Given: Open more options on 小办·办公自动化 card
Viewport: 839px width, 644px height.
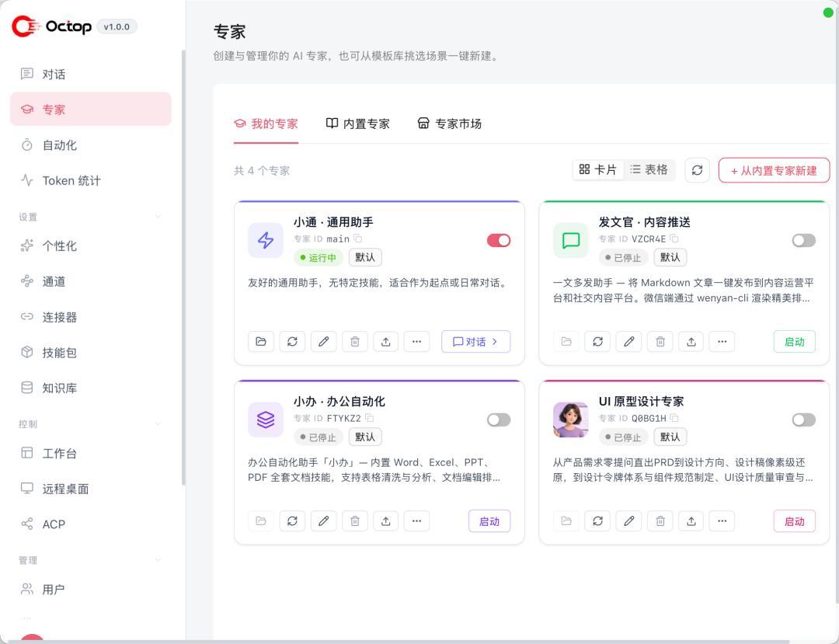Looking at the screenshot, I should click(417, 521).
